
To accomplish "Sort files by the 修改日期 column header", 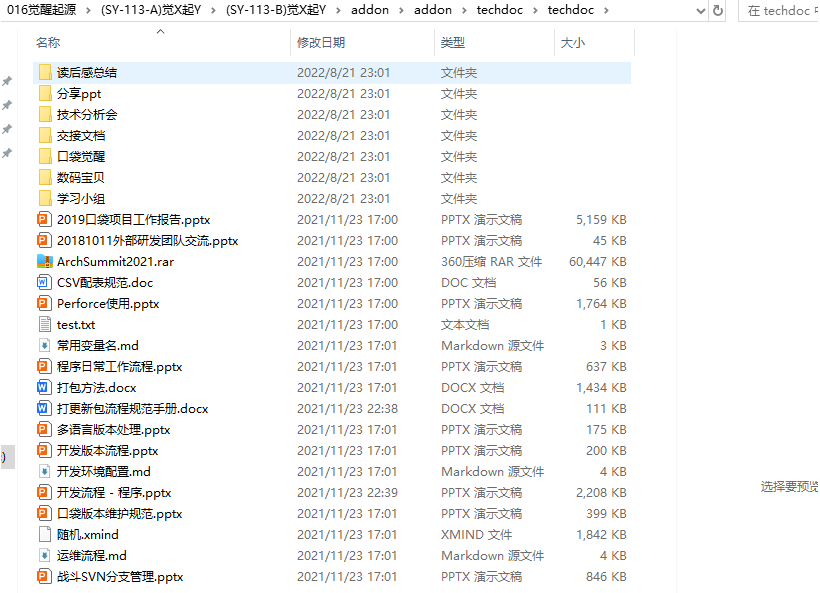I will coord(321,43).
